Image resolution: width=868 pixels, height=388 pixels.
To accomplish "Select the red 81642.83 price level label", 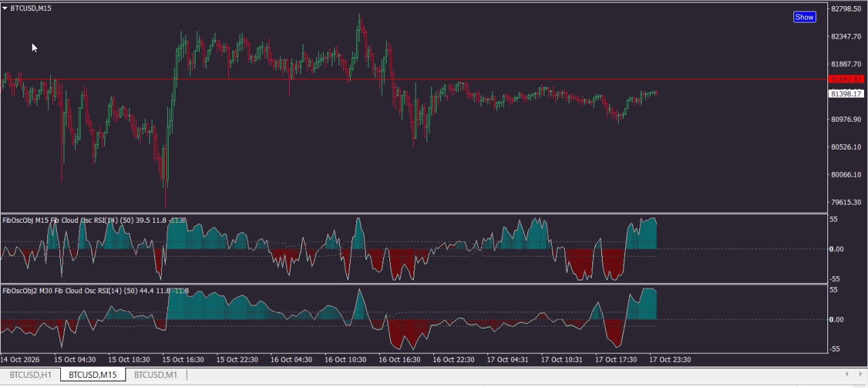I will coord(846,79).
